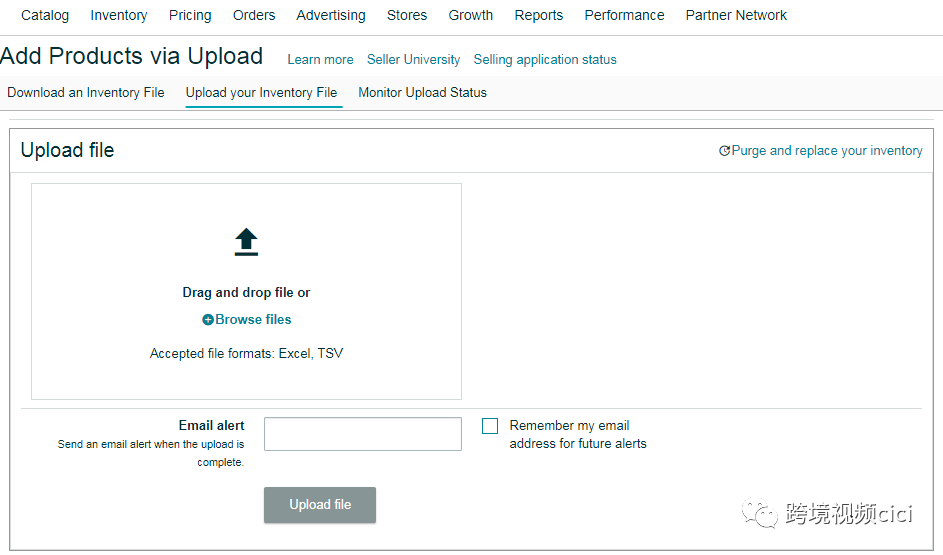
Task: Open the Growth menu
Action: [470, 15]
